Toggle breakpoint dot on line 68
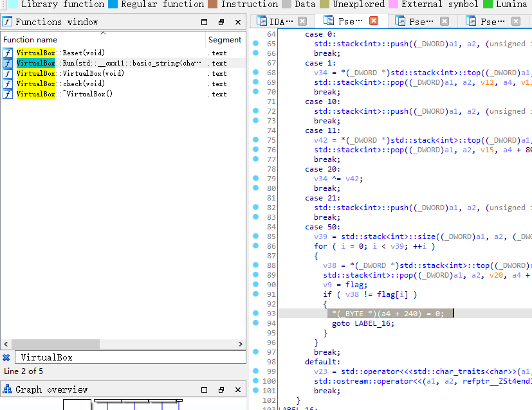Screen dimensions: 532x410 pos(255,72)
